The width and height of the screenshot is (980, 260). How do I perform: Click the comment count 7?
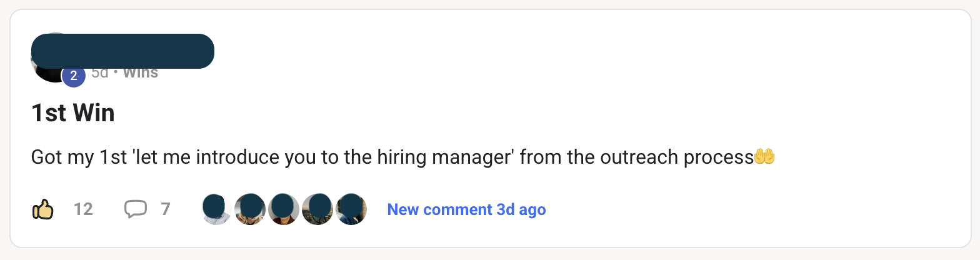(165, 209)
